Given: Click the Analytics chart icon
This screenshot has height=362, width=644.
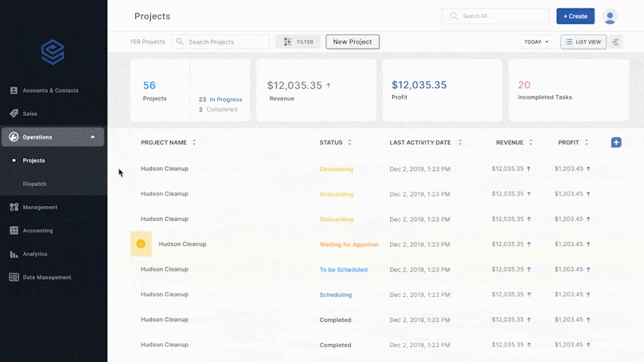Looking at the screenshot, I should point(14,254).
